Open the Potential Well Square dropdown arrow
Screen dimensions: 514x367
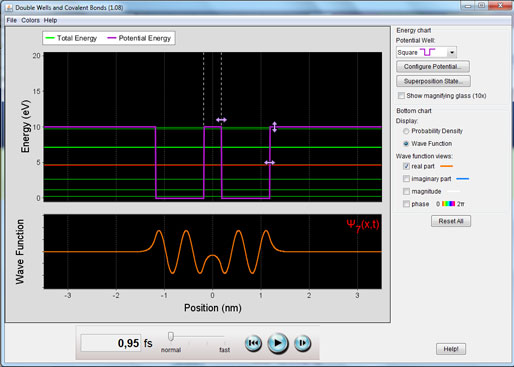point(452,52)
